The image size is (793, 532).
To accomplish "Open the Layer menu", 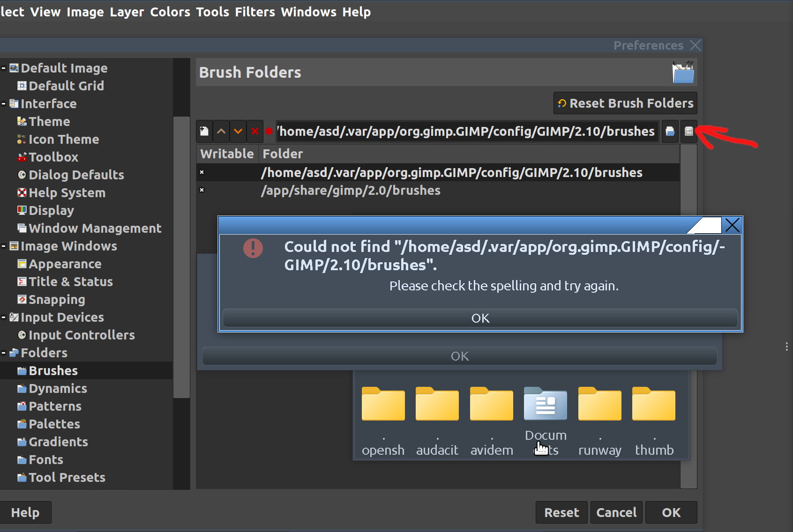I will (x=127, y=12).
